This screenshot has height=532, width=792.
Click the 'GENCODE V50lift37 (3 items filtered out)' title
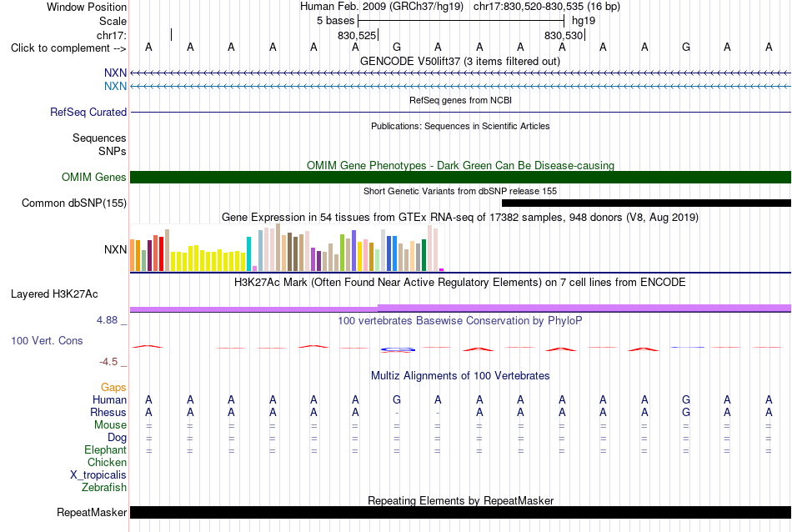(460, 61)
